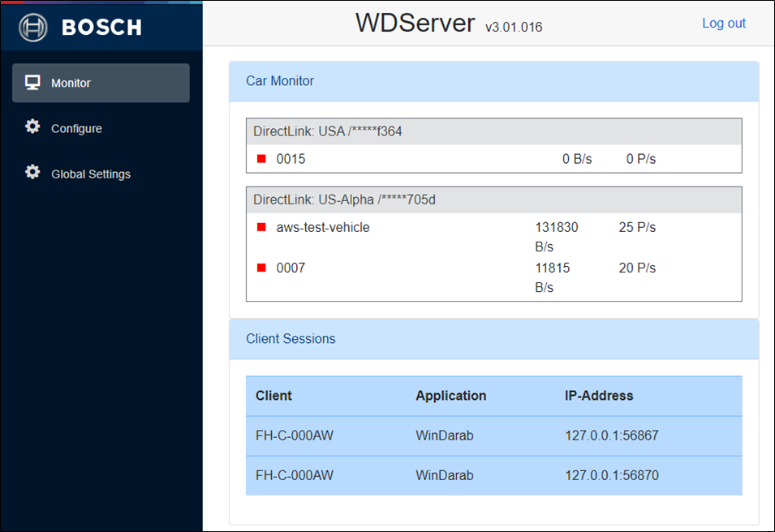Click the IP-Address column header

click(599, 396)
